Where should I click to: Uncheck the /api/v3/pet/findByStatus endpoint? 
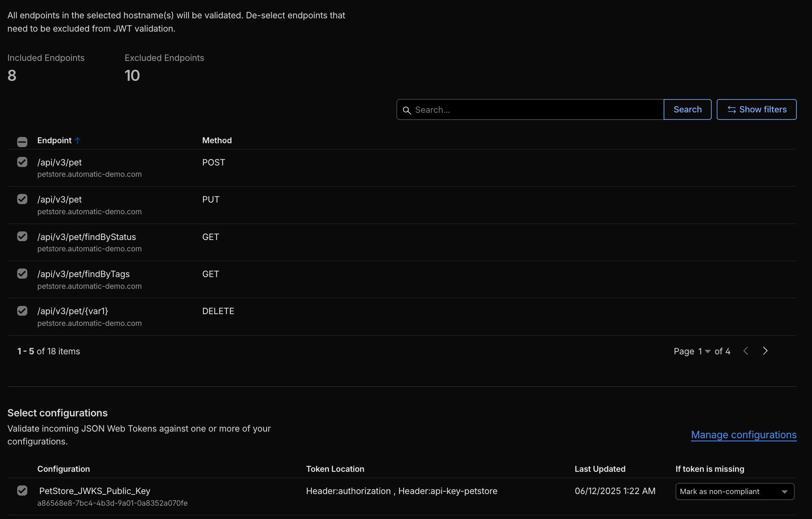coord(22,236)
